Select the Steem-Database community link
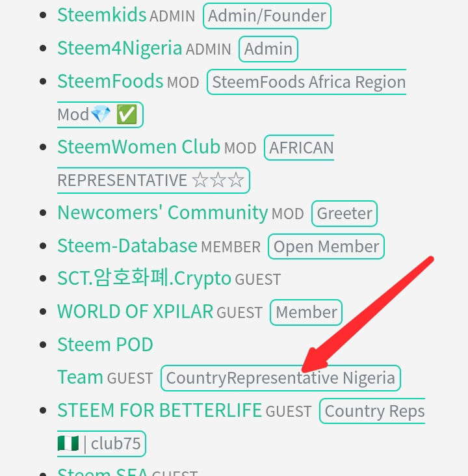The height and width of the screenshot is (476, 468). click(127, 246)
